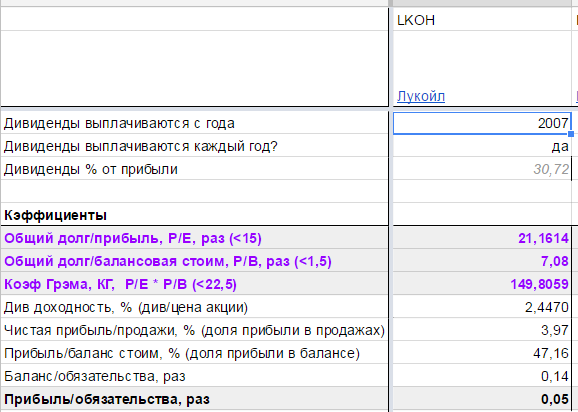Image resolution: width=578 pixels, height=412 pixels.
Task: Click the 'Коэф Грэма' label cell
Action: coord(195,284)
